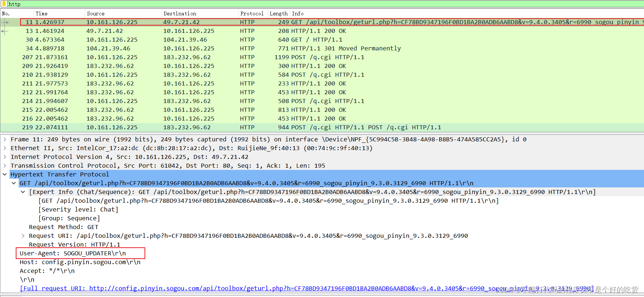Sort packets by the No. column
Image resolution: width=644 pixels, height=297 pixels.
(17, 14)
